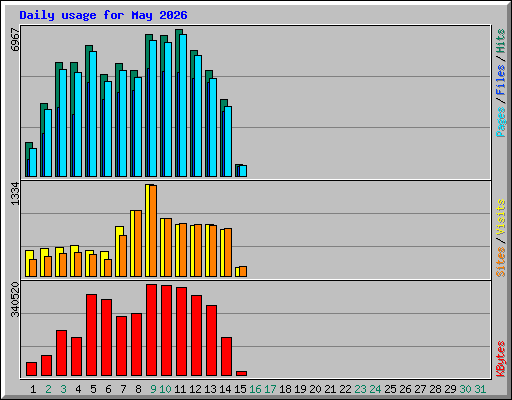Viewport: 512px width, 400px height.
Task: Click day 6 on the x-axis
Action: 108,389
